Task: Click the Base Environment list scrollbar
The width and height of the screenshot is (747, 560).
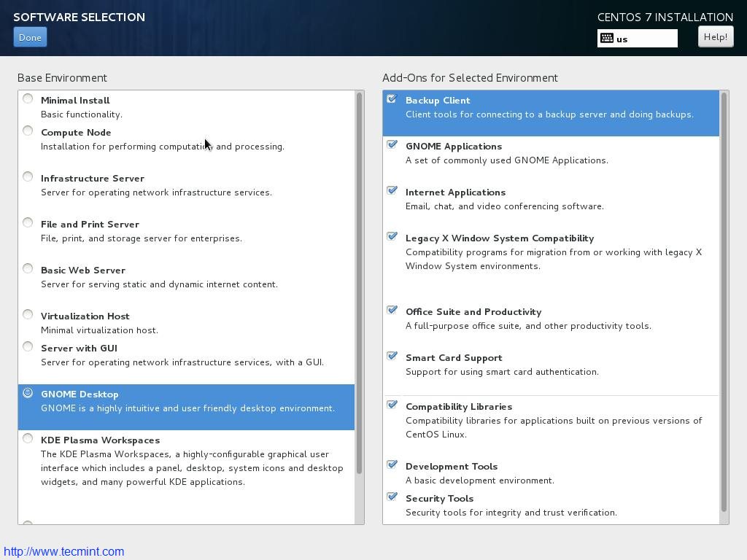Action: coord(359,284)
